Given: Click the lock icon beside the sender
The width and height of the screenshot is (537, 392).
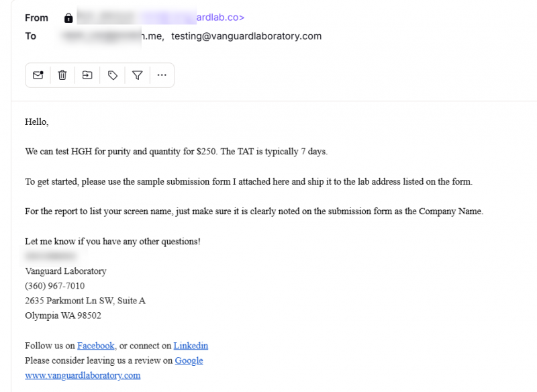Looking at the screenshot, I should pos(68,18).
